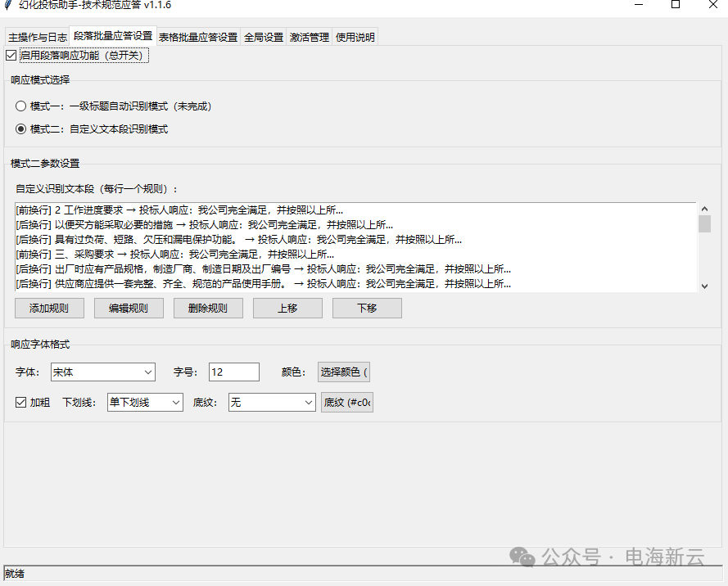This screenshot has width=728, height=586.
Task: Maximize the application window
Action: point(676,5)
